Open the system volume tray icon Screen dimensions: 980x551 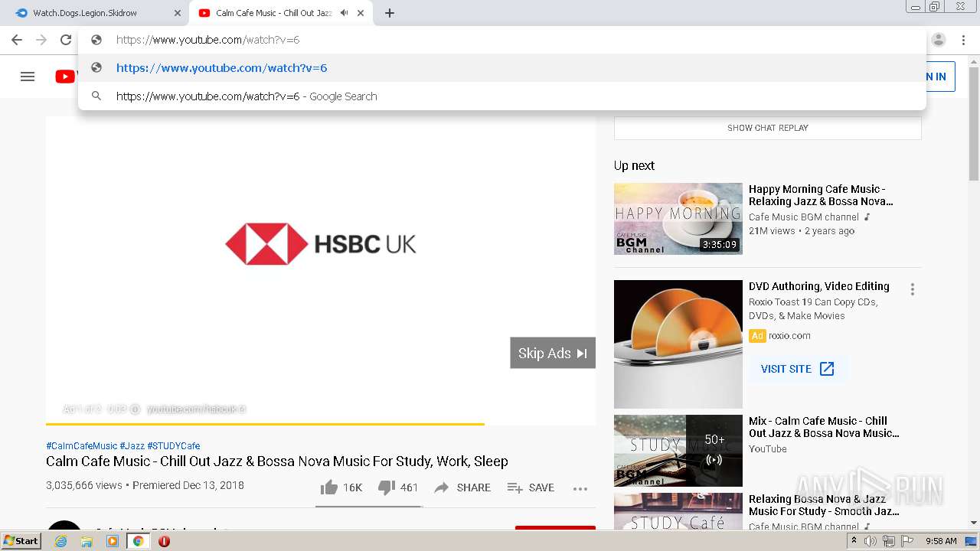(871, 541)
